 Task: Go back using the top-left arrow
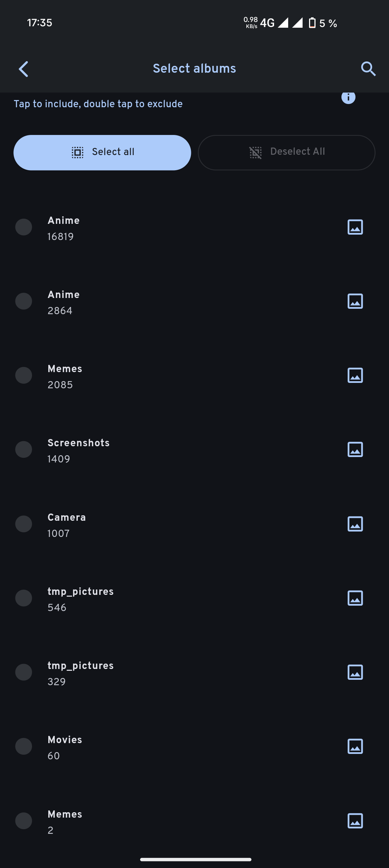[23, 69]
